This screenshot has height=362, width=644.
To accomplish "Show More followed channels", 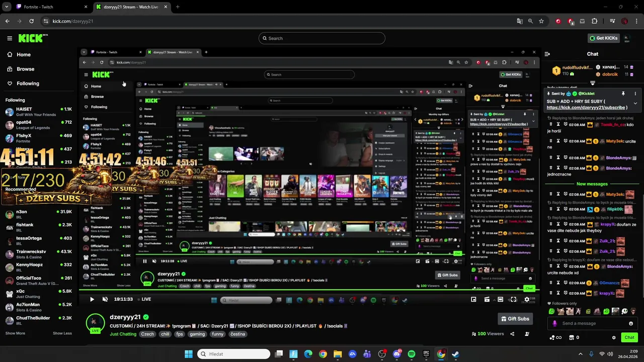I will tap(15, 333).
